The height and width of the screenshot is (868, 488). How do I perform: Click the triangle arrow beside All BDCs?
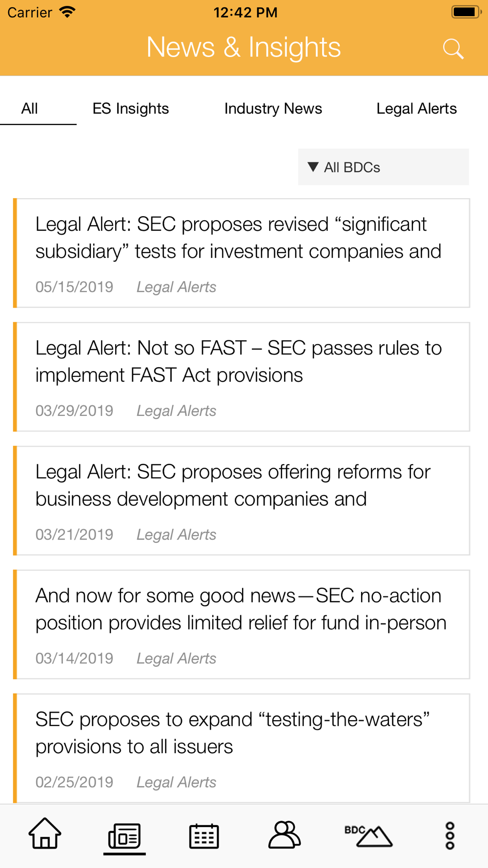[313, 167]
